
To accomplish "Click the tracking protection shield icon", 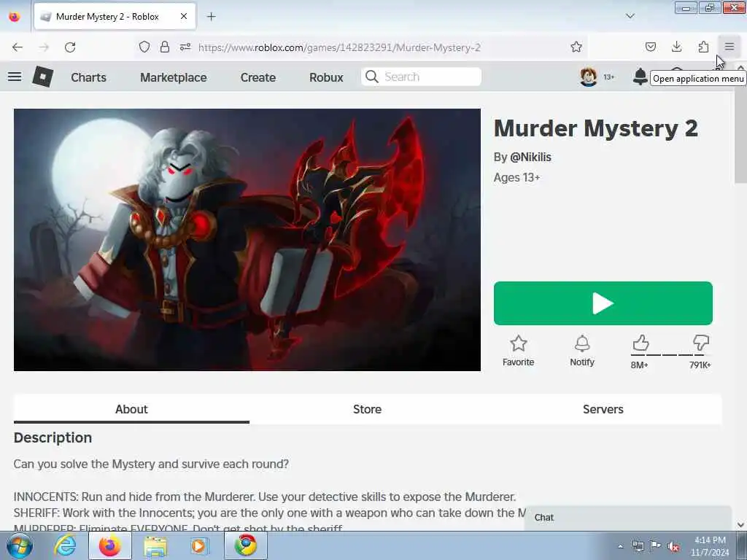I will [144, 47].
